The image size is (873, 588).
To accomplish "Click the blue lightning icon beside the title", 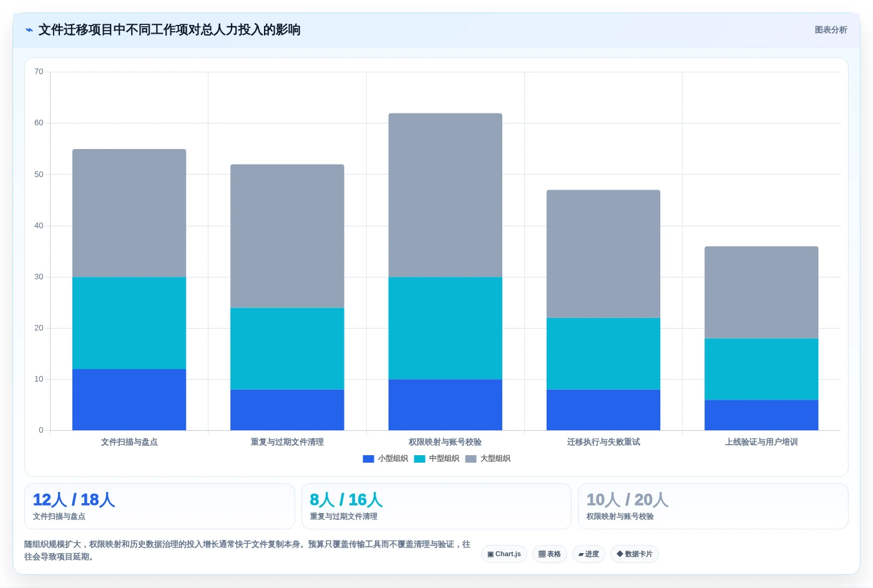I will click(29, 30).
